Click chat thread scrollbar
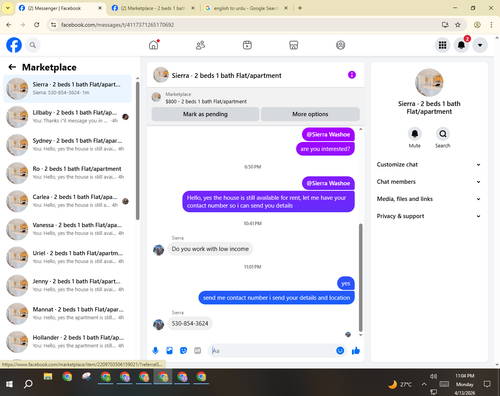Image resolution: width=500 pixels, height=396 pixels. [x=360, y=277]
